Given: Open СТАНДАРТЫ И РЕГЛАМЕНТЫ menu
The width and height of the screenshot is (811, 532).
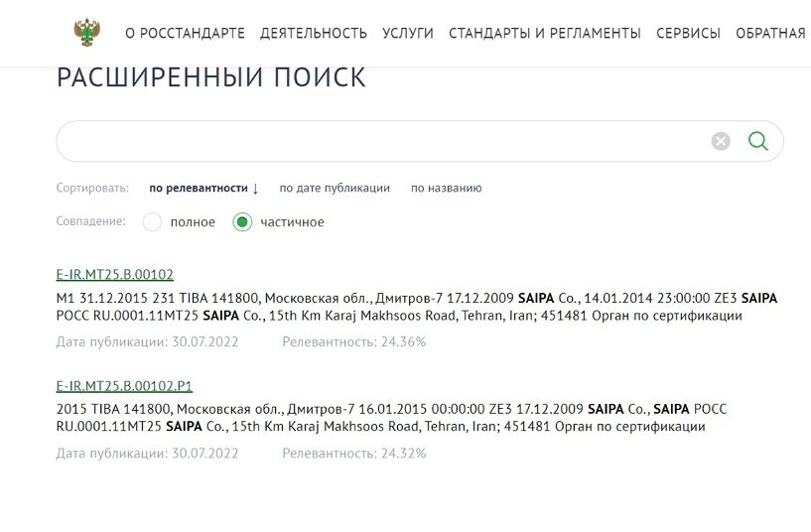Looking at the screenshot, I should point(545,33).
